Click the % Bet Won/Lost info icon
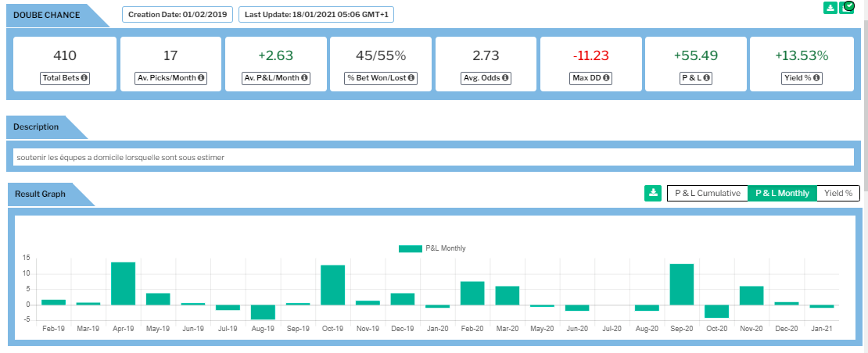Screen dimensions: 868x353 point(411,78)
